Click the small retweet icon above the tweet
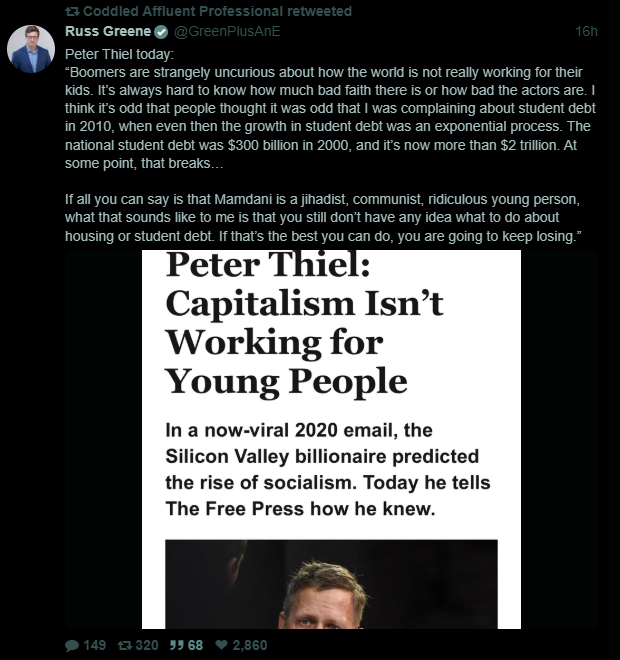The width and height of the screenshot is (620, 660). tap(71, 11)
